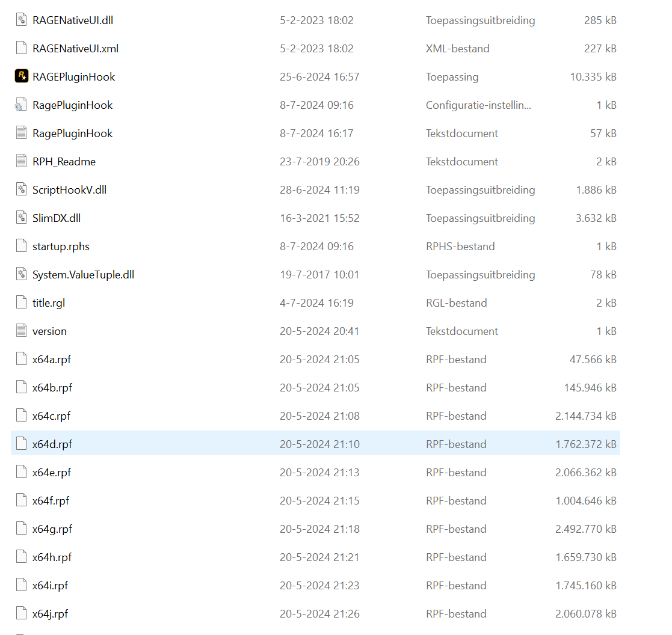Click the size 2.492.770 kB
Screen dimensions: 672x635
coord(586,529)
